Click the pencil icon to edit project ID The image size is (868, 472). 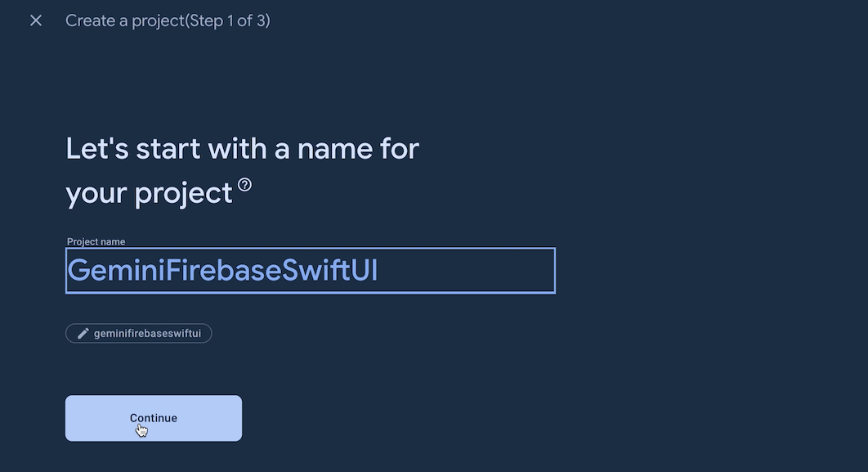coord(83,334)
